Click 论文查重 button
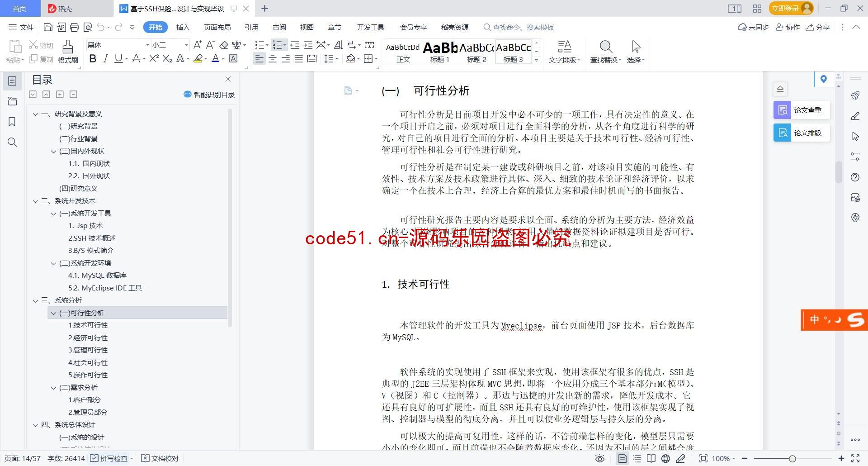The height and width of the screenshot is (466, 868). pyautogui.click(x=802, y=110)
